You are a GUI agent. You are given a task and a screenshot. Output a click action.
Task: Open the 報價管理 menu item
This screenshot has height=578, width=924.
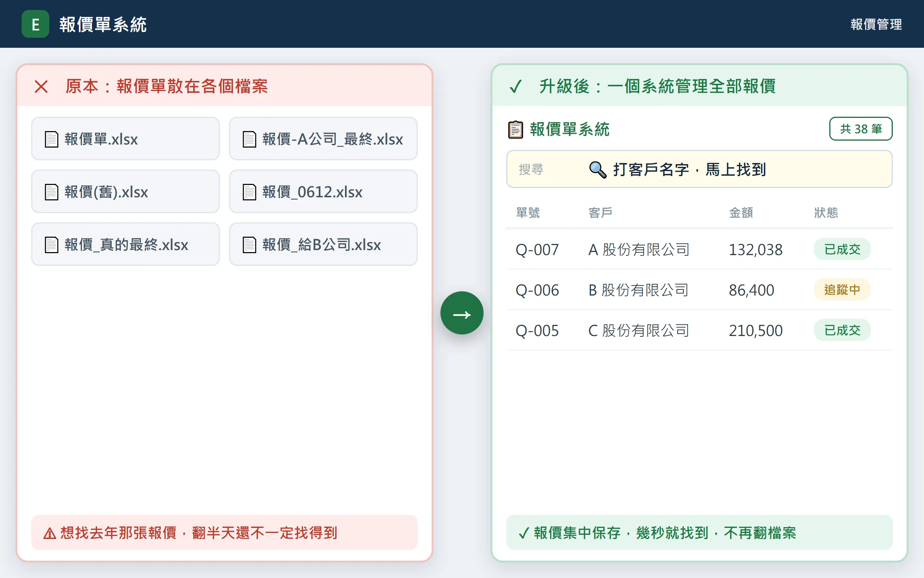(x=876, y=24)
